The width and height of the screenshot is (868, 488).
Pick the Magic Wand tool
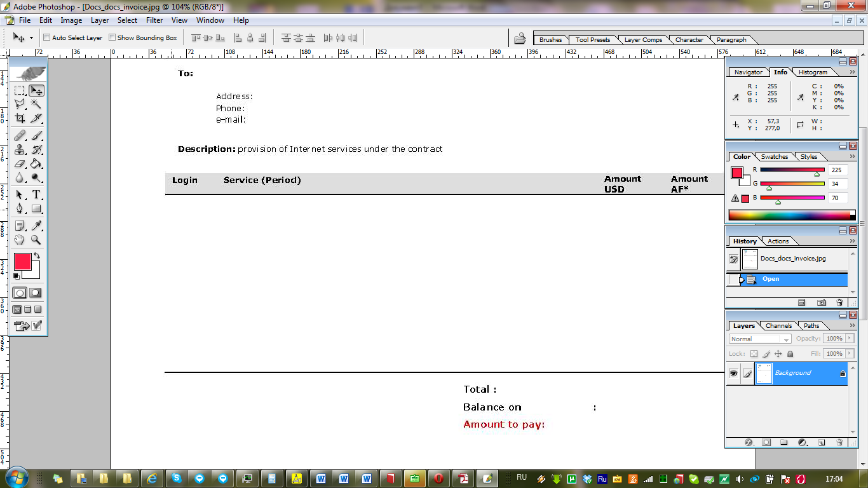click(36, 104)
